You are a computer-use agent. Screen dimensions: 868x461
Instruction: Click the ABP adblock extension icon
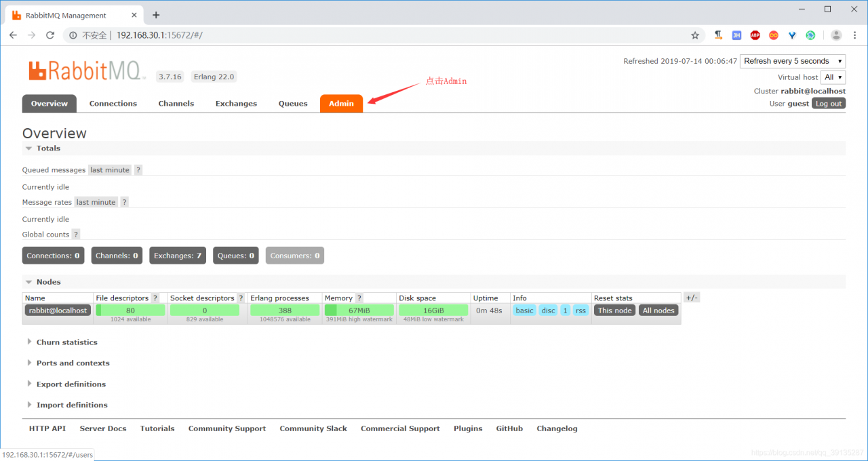755,35
